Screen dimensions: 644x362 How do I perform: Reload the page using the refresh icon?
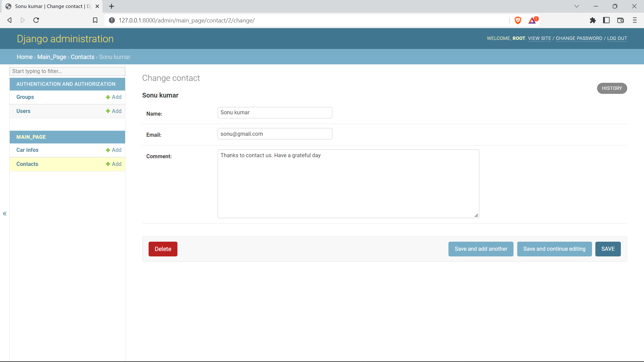(36, 20)
